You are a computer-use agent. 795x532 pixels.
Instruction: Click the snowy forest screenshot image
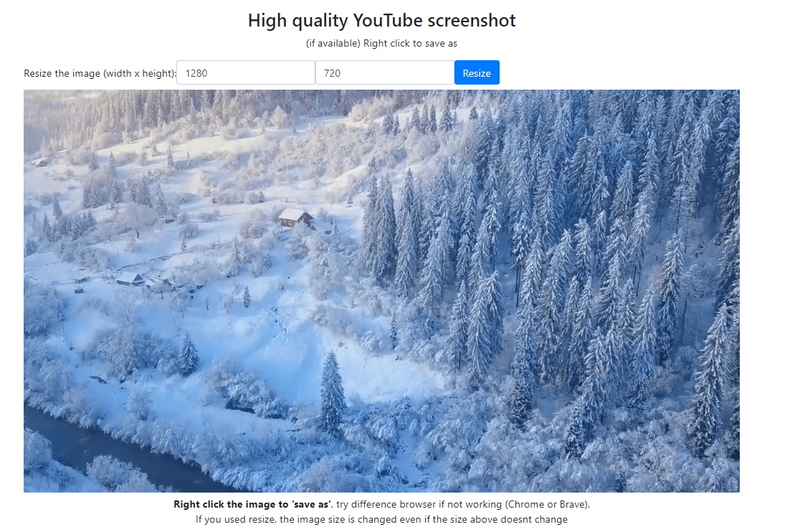[381, 290]
